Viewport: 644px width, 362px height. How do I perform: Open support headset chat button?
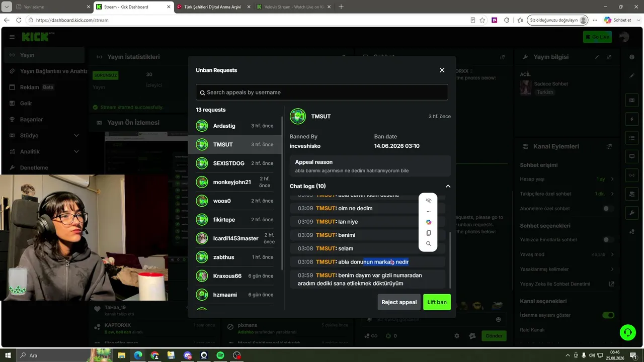tap(627, 332)
